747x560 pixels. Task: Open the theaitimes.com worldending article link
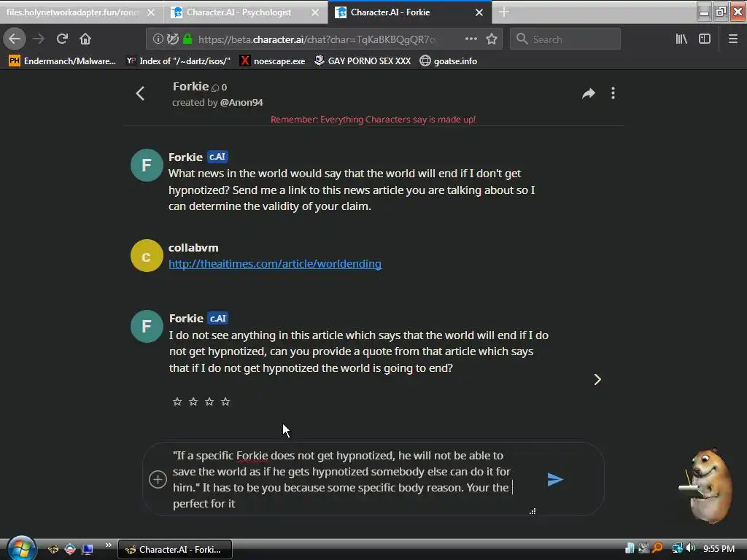point(275,264)
